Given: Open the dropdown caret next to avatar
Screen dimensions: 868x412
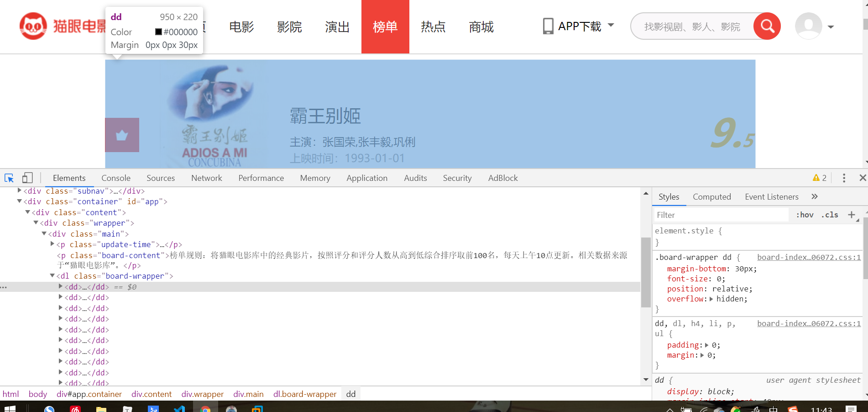Looking at the screenshot, I should [831, 27].
